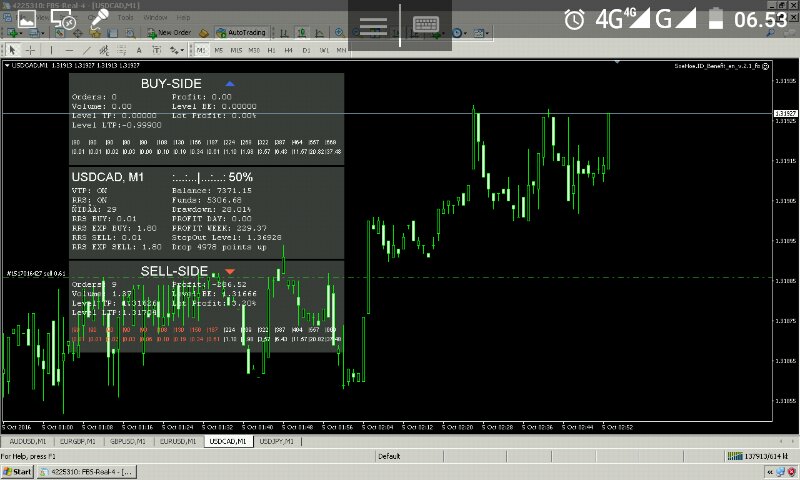Open the hamburger menu overlay
Image resolution: width=800 pixels, height=480 pixels.
click(374, 24)
